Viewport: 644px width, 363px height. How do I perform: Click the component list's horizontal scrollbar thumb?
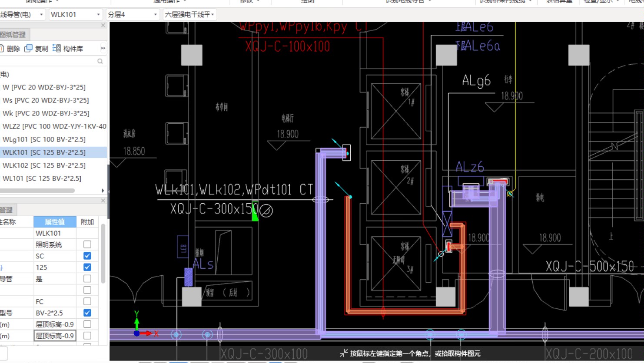[x=37, y=191]
